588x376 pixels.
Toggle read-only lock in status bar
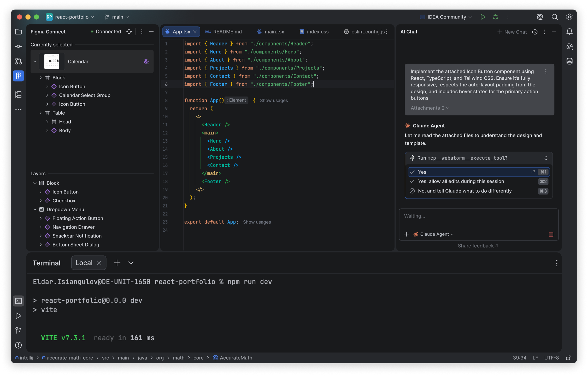pyautogui.click(x=568, y=358)
